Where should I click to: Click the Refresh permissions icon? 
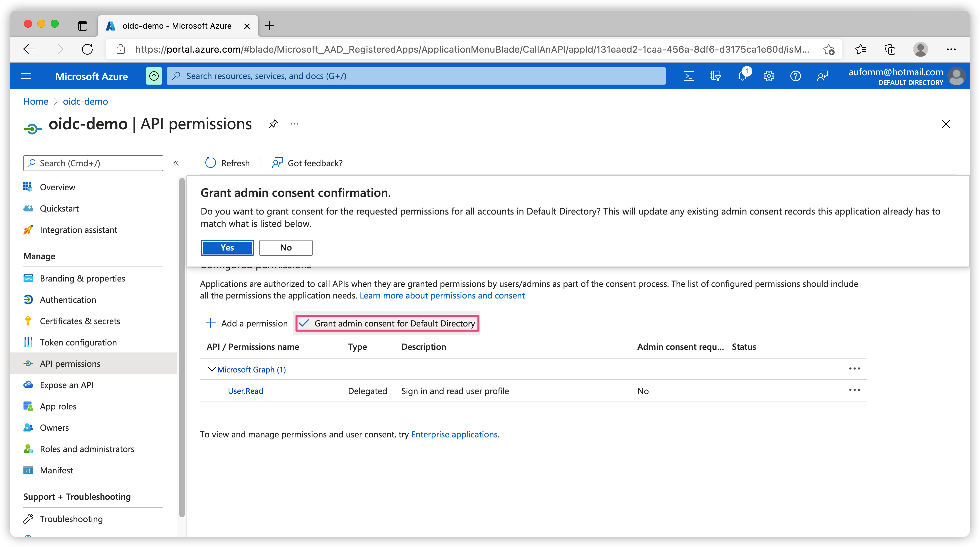click(x=210, y=163)
